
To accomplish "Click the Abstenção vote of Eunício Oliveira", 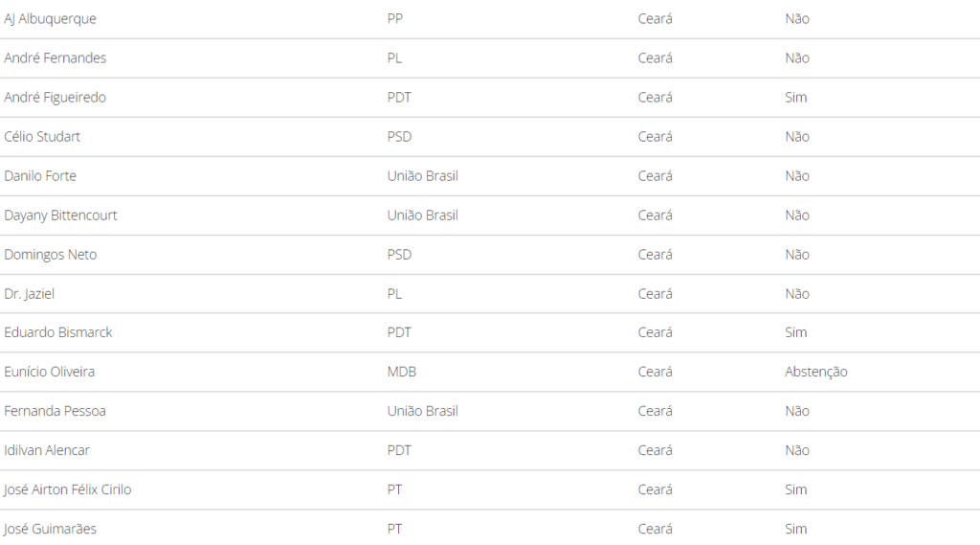I will tap(815, 372).
